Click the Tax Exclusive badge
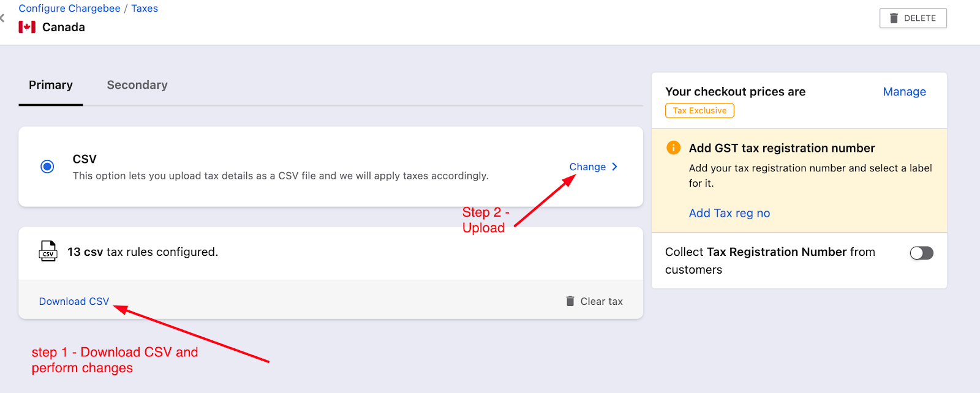This screenshot has height=393, width=980. 699,111
